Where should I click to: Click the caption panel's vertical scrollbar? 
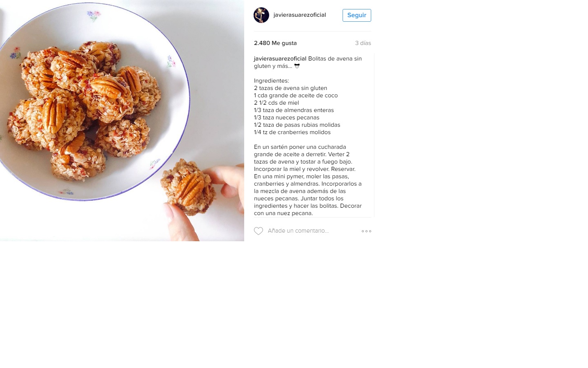(x=374, y=135)
